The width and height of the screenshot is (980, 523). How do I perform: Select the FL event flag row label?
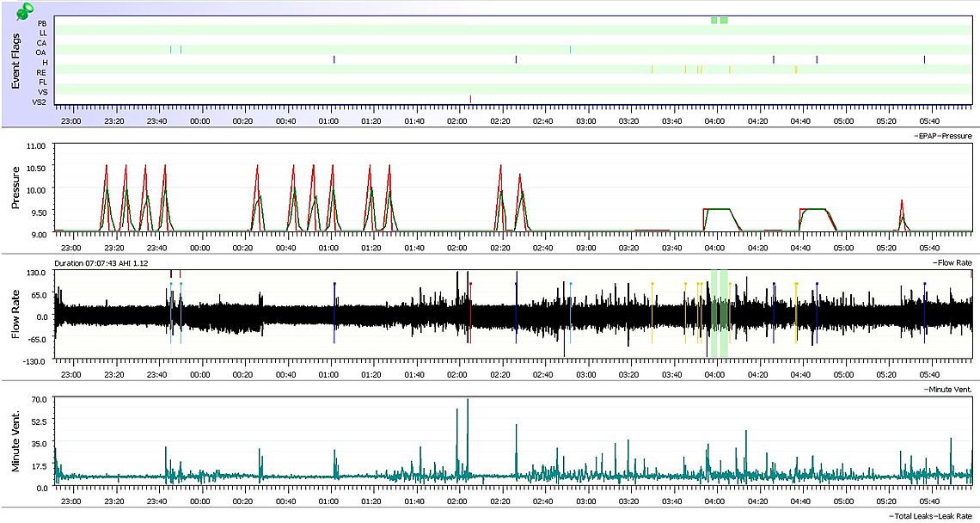[42, 83]
